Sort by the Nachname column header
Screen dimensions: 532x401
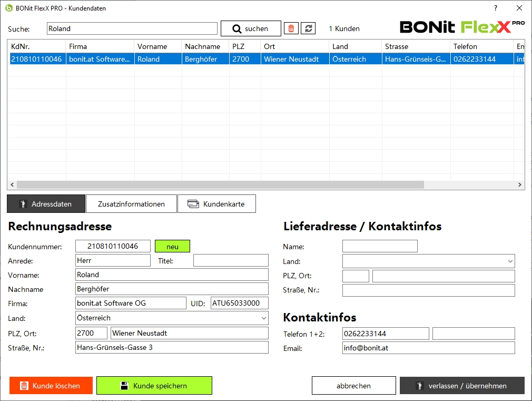click(x=205, y=46)
